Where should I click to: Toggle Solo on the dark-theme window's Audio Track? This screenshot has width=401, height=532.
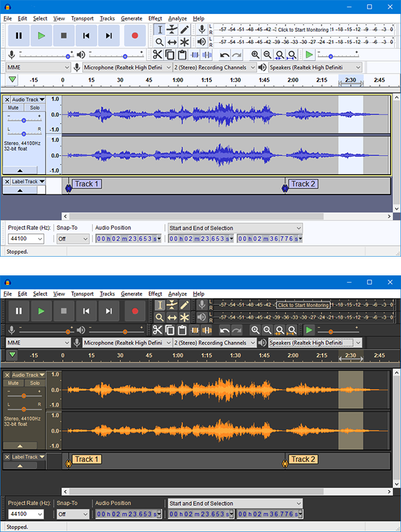[x=35, y=383]
